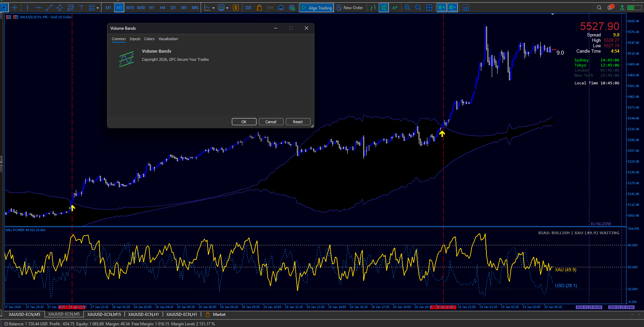
Task: Toggle the Algo Trading button
Action: (x=317, y=7)
